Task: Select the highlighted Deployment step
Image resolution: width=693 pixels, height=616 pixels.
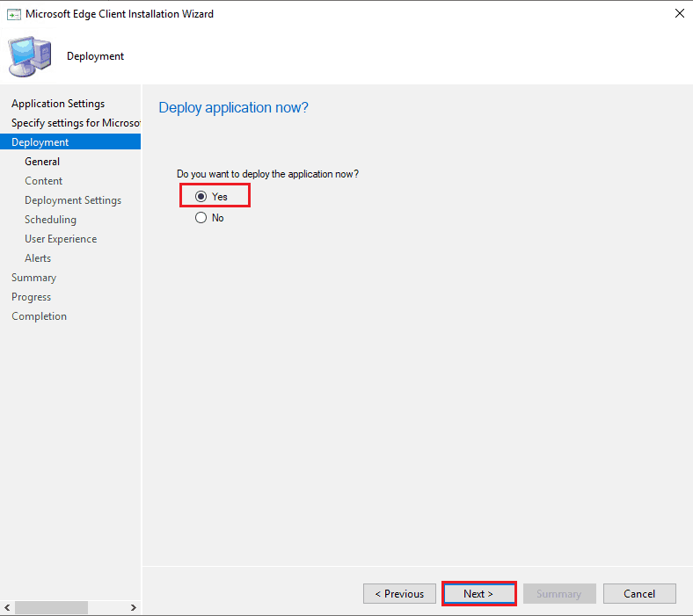Action: [70, 142]
